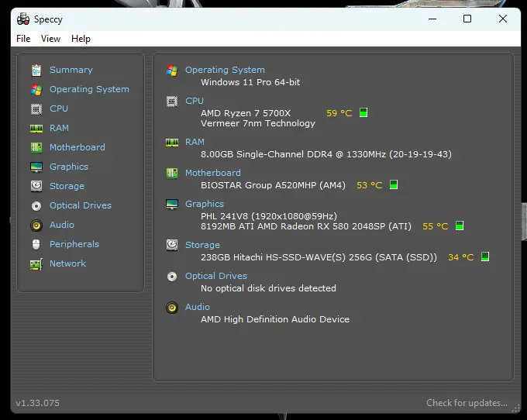527x420 pixels.
Task: Click the disc icon beside Optical Drives heading in main panel
Action: click(x=172, y=277)
